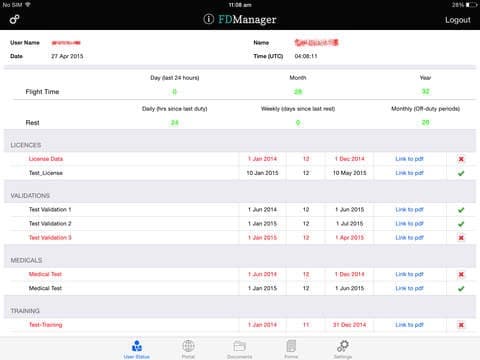This screenshot has width=480, height=360.
Task: Open Link to pdf for Test_License
Action: pos(409,173)
